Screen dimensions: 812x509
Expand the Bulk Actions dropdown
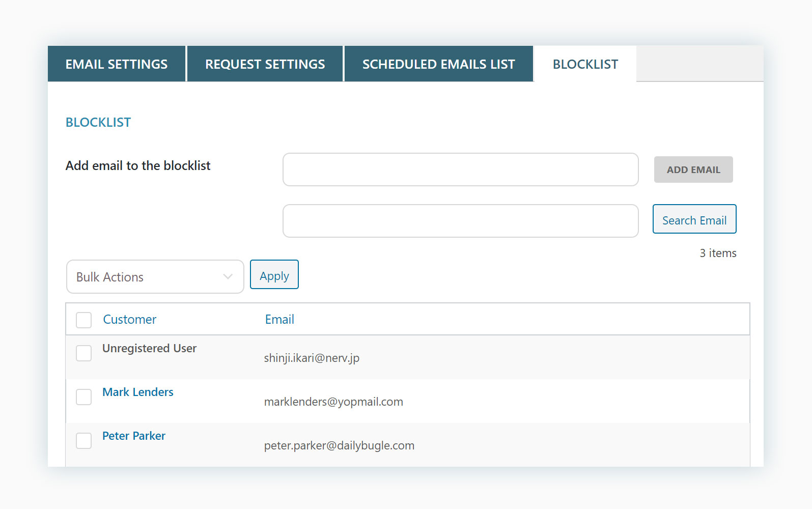[155, 277]
